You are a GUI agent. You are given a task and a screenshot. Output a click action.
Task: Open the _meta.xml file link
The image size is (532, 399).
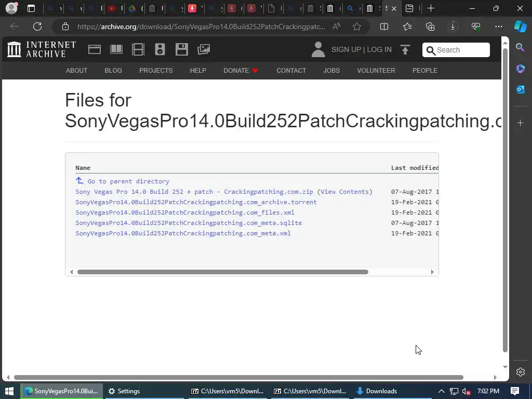coord(183,233)
